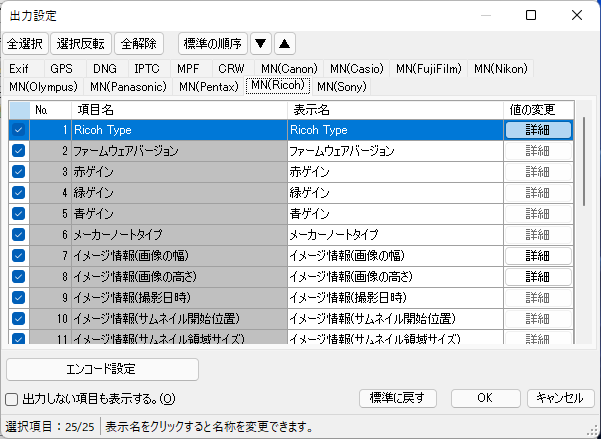Uncheck the メーカーノートタイプ row checkbox

click(18, 235)
